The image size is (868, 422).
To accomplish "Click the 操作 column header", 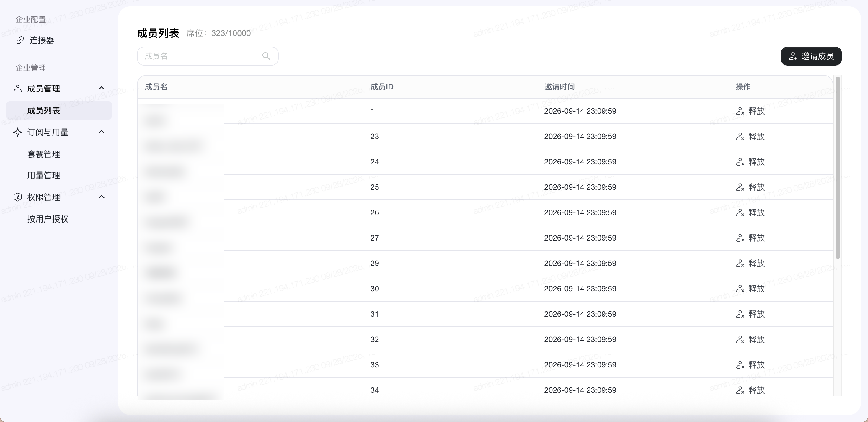I will (x=743, y=87).
